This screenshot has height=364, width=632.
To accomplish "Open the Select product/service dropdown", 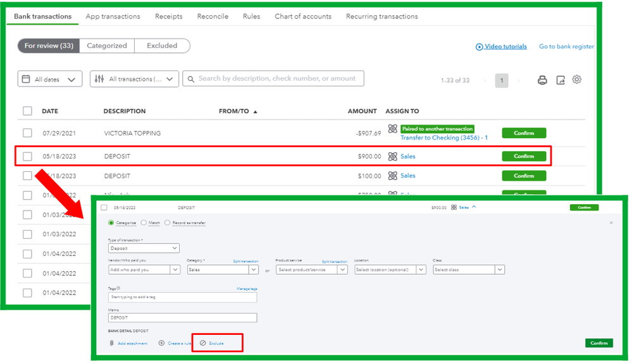I will coord(311,269).
